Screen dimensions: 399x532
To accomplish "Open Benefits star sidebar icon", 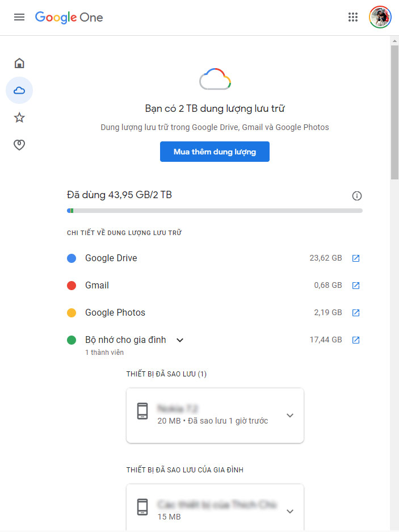I will pyautogui.click(x=19, y=118).
